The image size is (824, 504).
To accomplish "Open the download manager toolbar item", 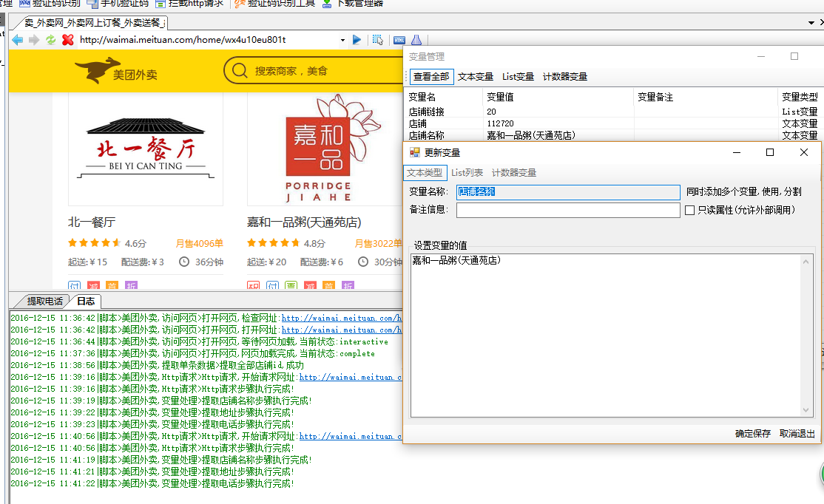I will point(352,3).
